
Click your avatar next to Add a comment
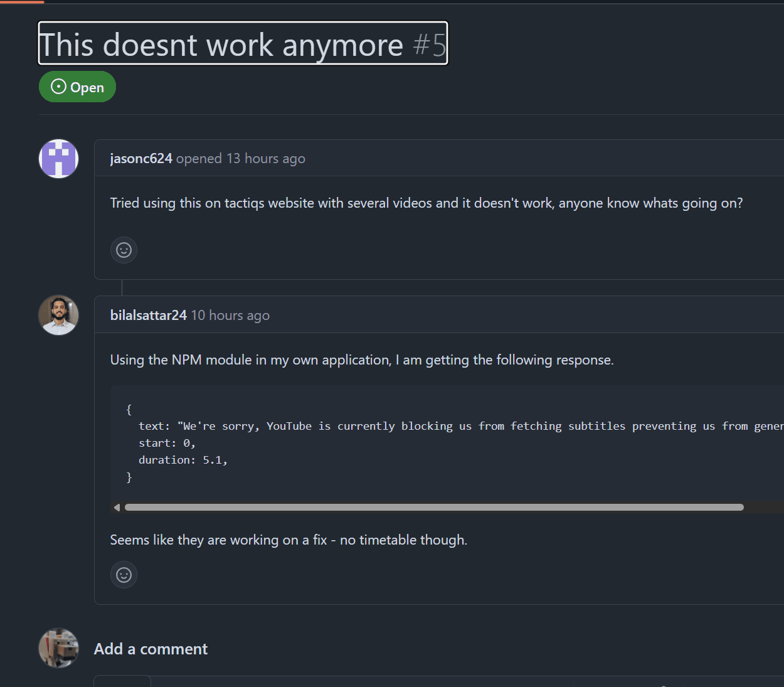[x=58, y=648]
